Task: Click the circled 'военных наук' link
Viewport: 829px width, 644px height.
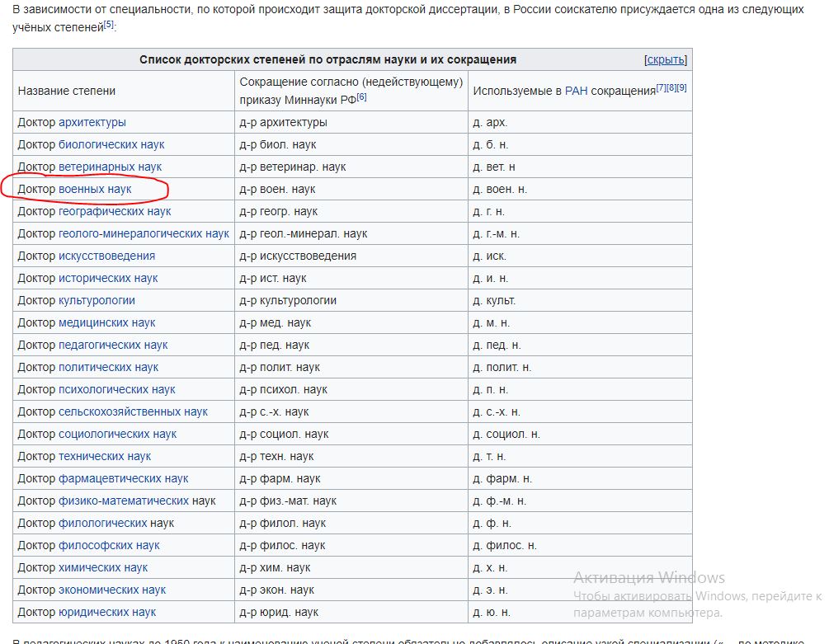Action: [95, 189]
